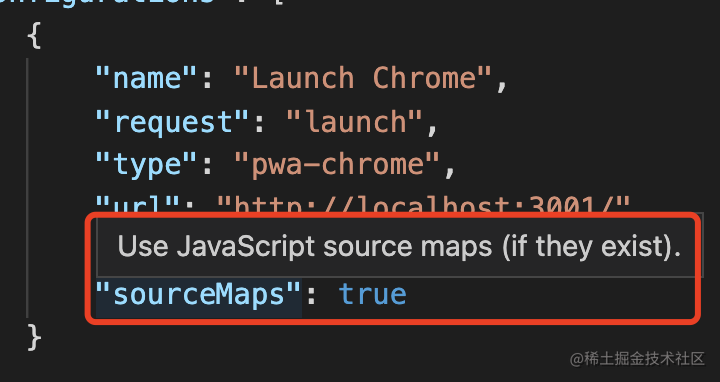This screenshot has width=720, height=382.
Task: Click the true value of sourceMaps
Action: point(372,295)
